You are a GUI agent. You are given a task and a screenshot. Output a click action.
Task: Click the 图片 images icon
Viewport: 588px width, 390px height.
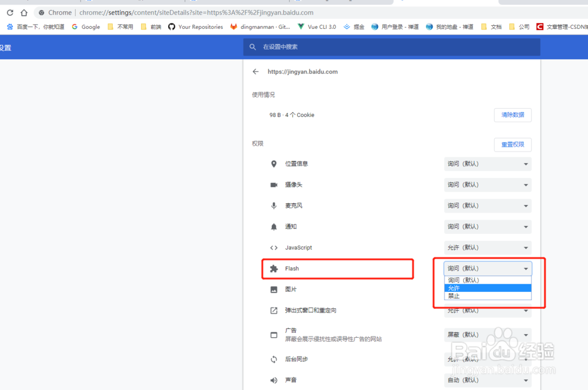coord(273,289)
